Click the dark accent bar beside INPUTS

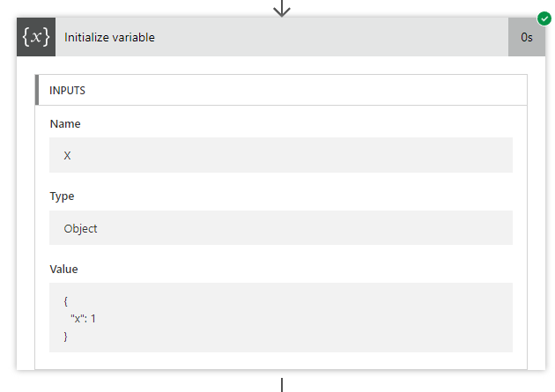tap(37, 90)
